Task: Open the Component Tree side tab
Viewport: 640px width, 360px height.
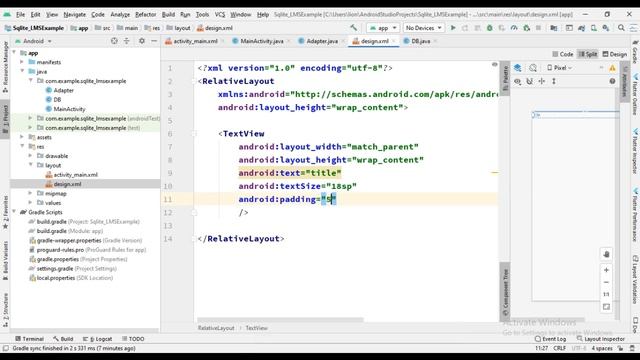Action: coord(505,292)
